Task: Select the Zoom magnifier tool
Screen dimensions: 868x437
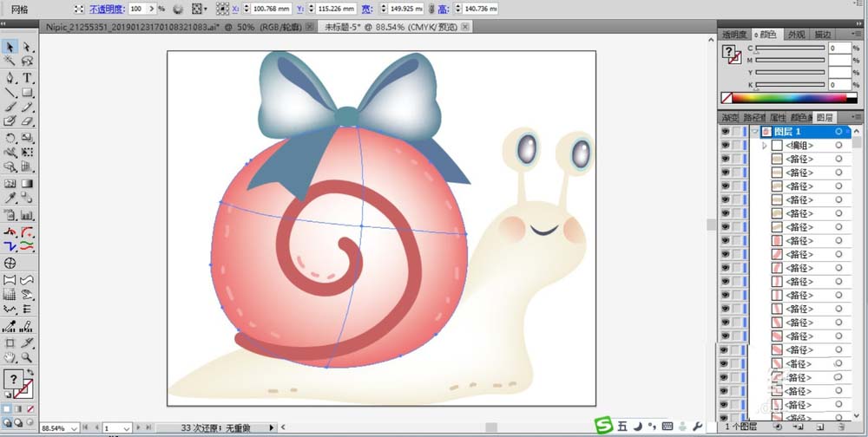Action: pyautogui.click(x=27, y=356)
